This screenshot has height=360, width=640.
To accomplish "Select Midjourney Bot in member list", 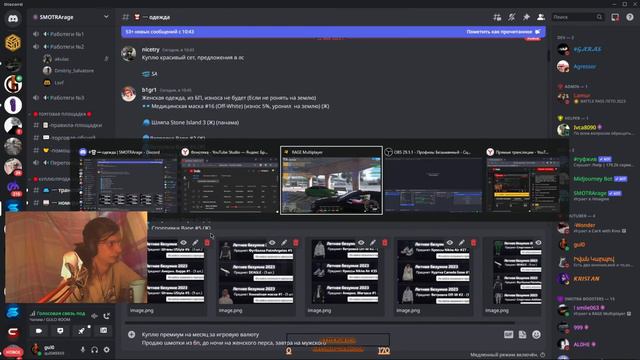I will pyautogui.click(x=593, y=179).
